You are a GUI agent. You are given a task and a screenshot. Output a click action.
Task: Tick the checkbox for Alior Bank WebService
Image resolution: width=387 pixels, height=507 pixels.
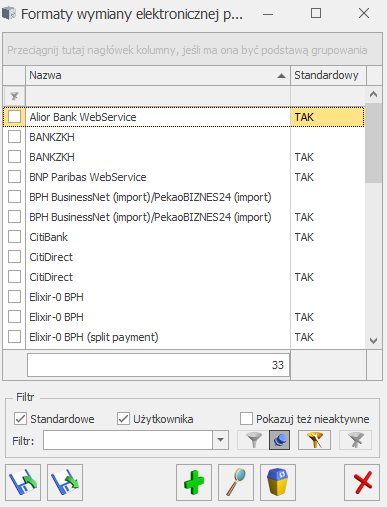(x=14, y=117)
